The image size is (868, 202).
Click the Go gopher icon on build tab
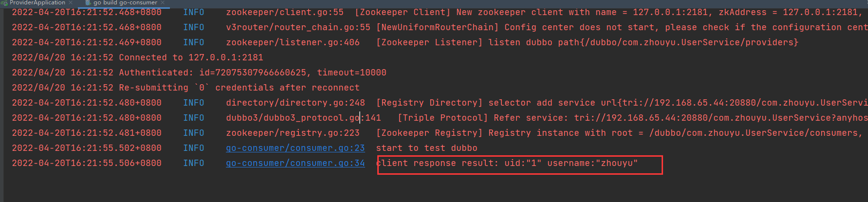point(88,2)
